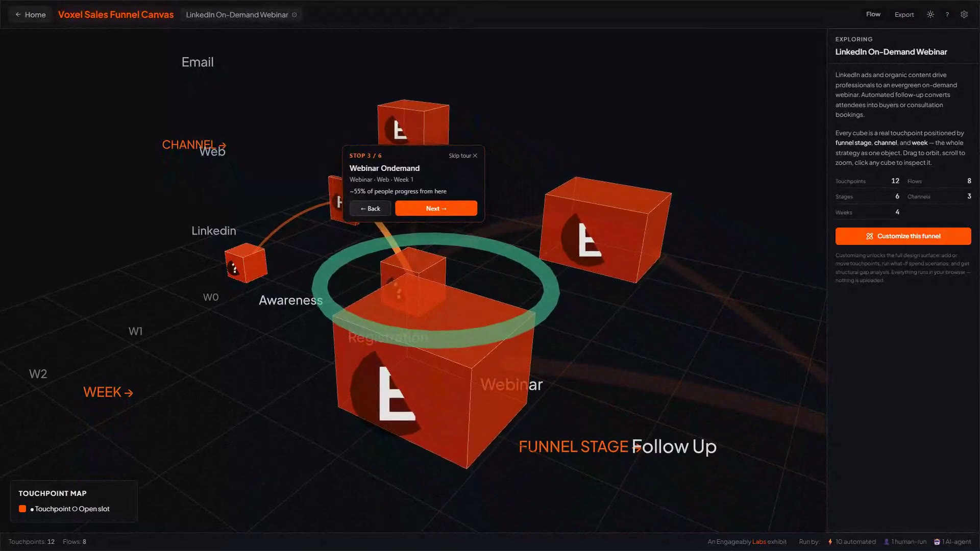This screenshot has width=980, height=551.
Task: Click the W1 week axis label
Action: (x=135, y=331)
